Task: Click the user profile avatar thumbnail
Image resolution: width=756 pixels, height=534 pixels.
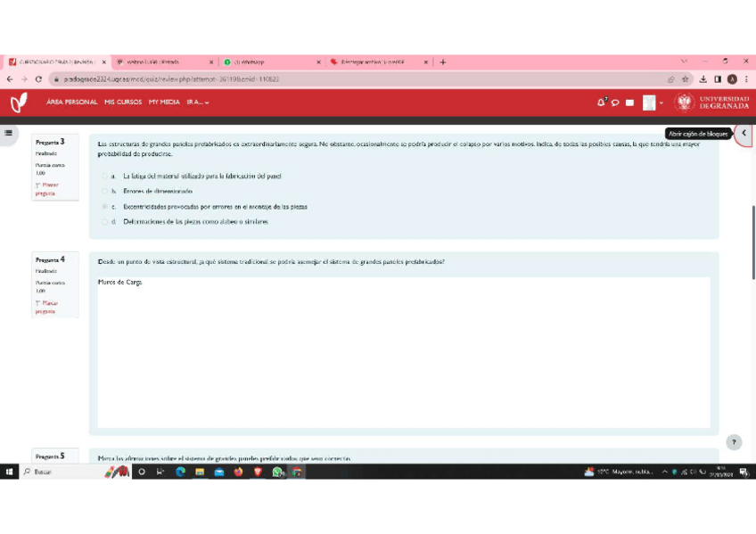Action: tap(649, 103)
